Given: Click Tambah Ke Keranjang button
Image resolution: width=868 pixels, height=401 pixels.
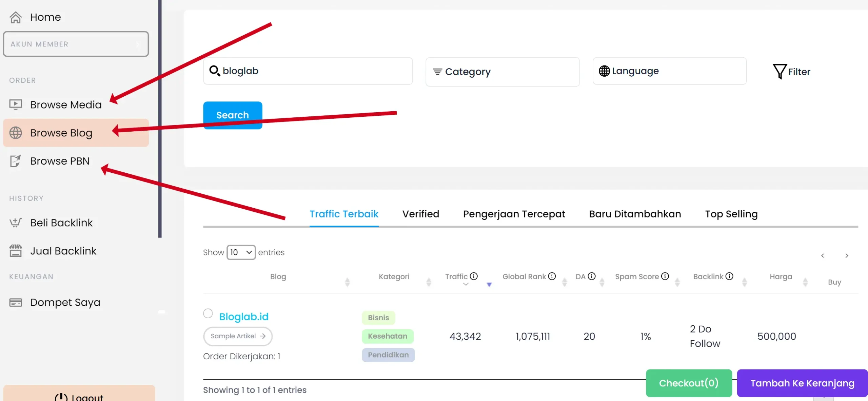Looking at the screenshot, I should click(x=803, y=383).
